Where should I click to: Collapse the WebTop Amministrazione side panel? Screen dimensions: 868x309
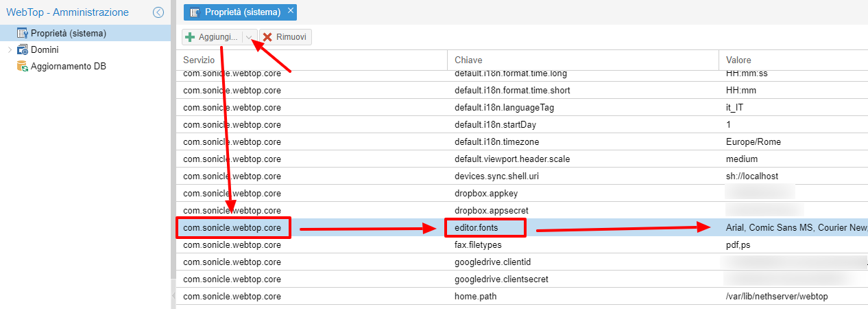point(158,12)
